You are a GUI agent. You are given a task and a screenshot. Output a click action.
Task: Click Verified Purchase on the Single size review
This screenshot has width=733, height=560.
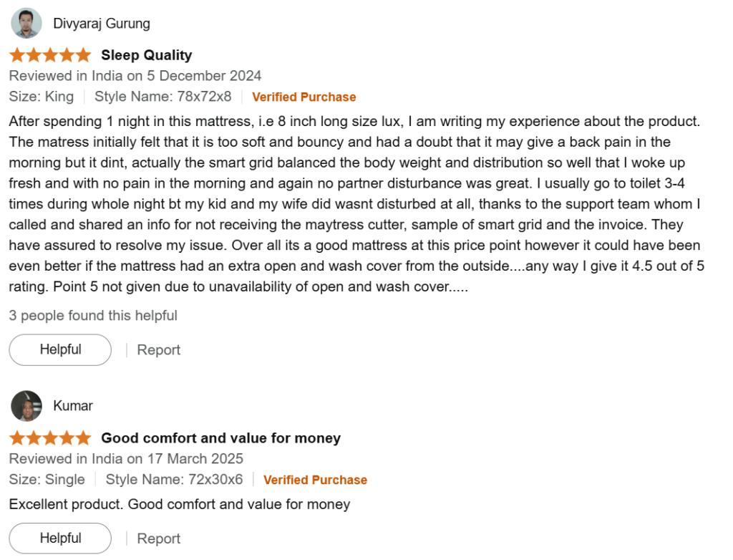point(315,480)
